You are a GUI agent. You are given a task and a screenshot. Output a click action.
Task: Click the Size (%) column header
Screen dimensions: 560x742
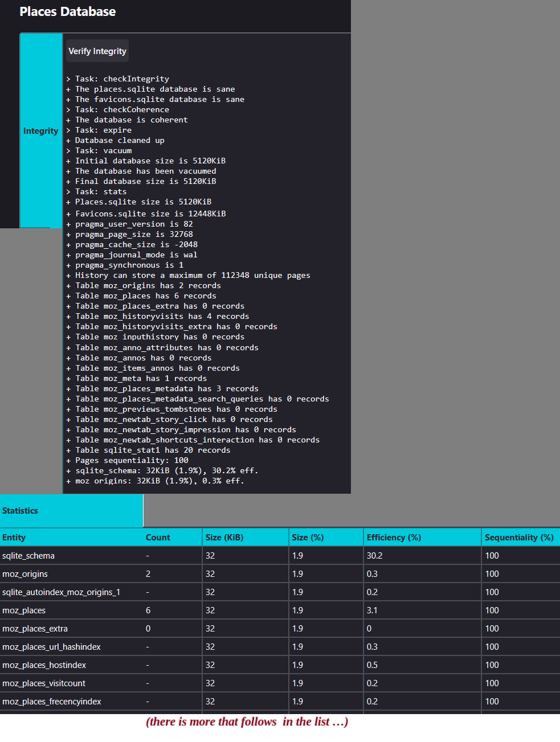[308, 538]
